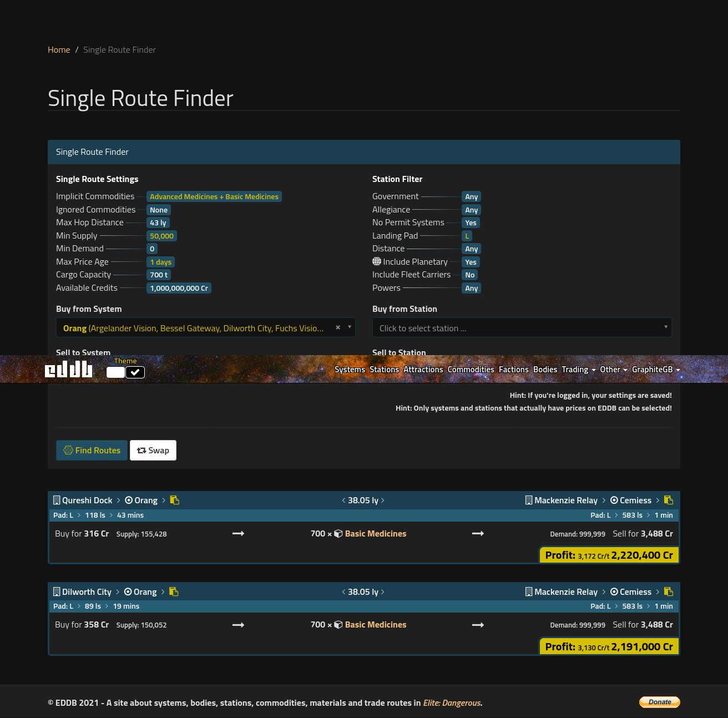728x718 pixels.
Task: Change Distance filter value Any
Action: point(472,249)
